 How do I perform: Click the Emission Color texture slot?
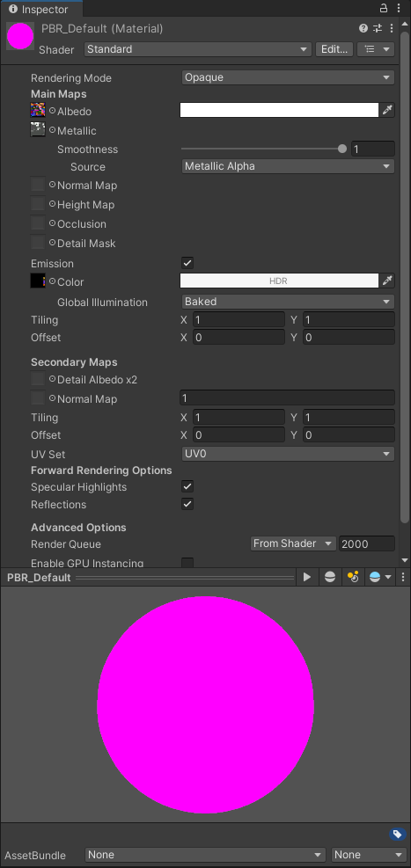[38, 281]
